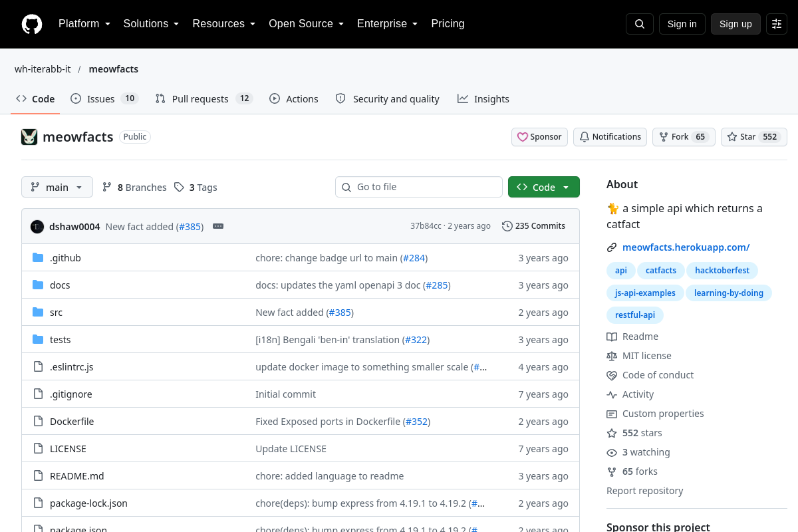The width and height of the screenshot is (798, 532).
Task: Click the GitHub logo icon
Action: click(x=32, y=24)
